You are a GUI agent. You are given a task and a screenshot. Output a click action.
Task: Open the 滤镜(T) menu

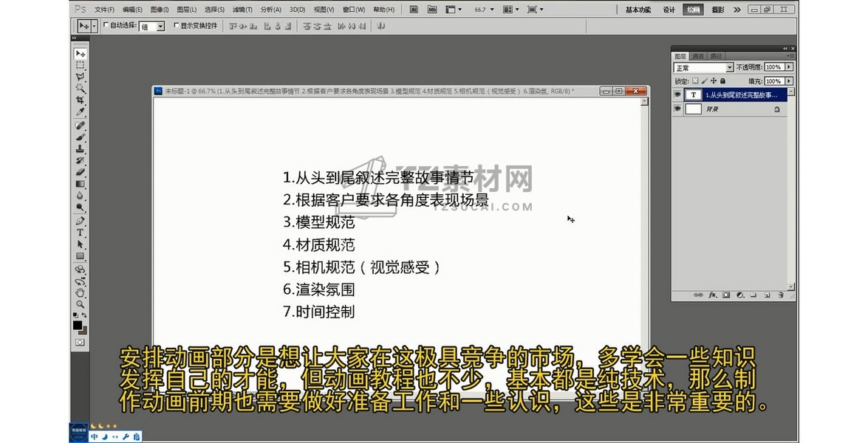click(x=242, y=10)
